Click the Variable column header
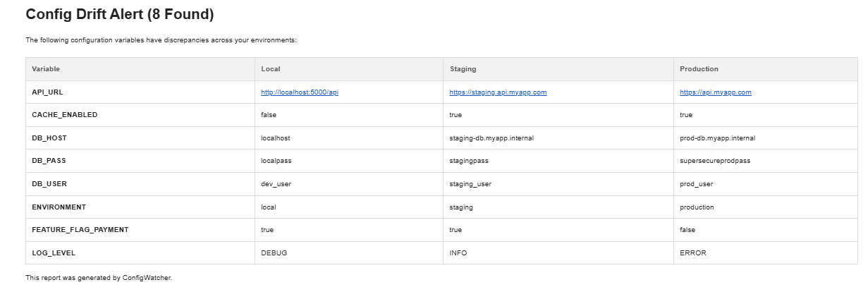 pos(46,69)
